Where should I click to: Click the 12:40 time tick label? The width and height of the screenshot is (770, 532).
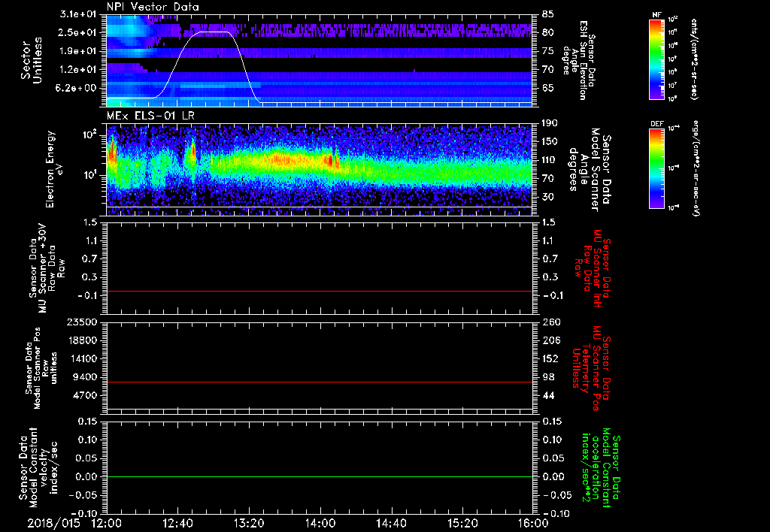coord(177,523)
